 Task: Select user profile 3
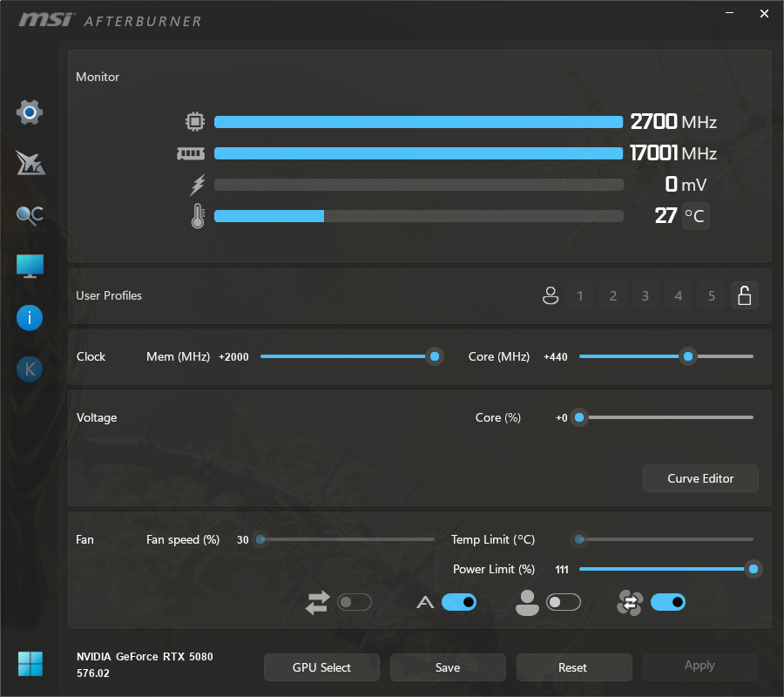pyautogui.click(x=645, y=295)
